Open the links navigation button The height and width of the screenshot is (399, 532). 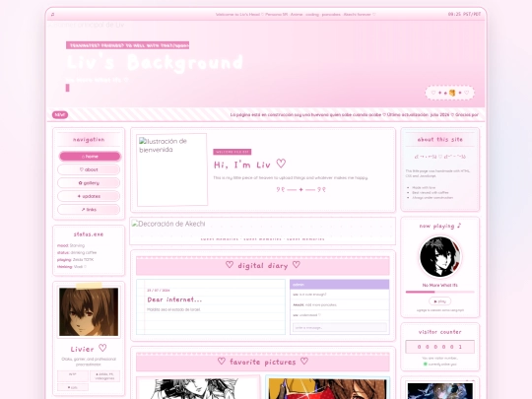(x=89, y=209)
